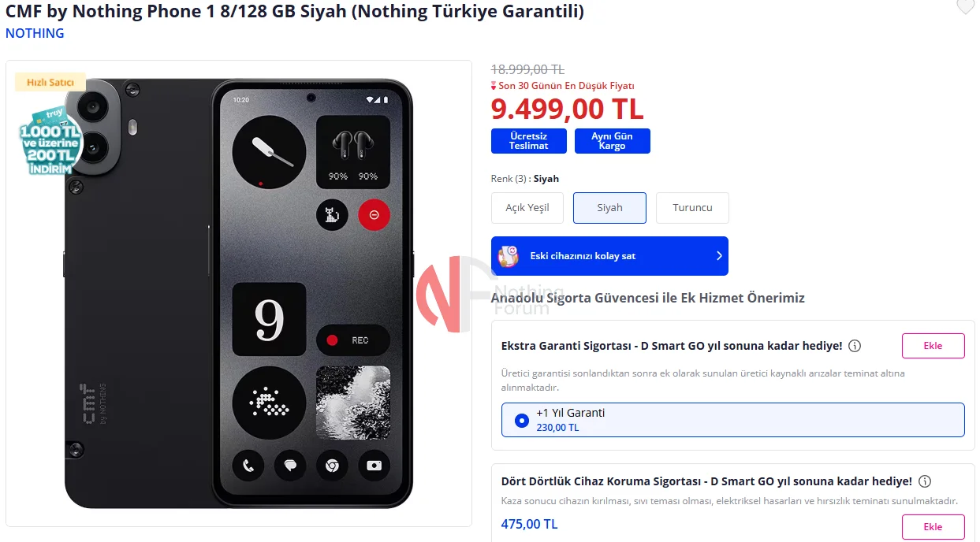Add Cihaz Koruma Sigortası with Ekle button
The width and height of the screenshot is (980, 542).
[933, 527]
